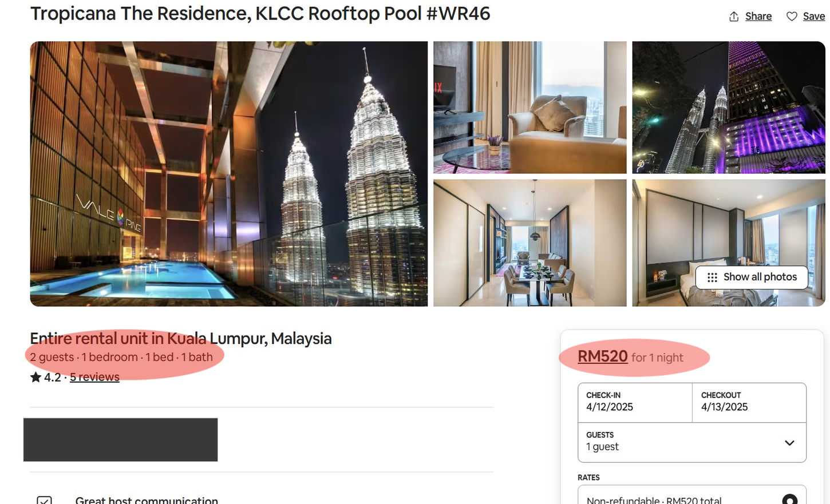Click the heart Save icon
The image size is (830, 504).
(792, 17)
